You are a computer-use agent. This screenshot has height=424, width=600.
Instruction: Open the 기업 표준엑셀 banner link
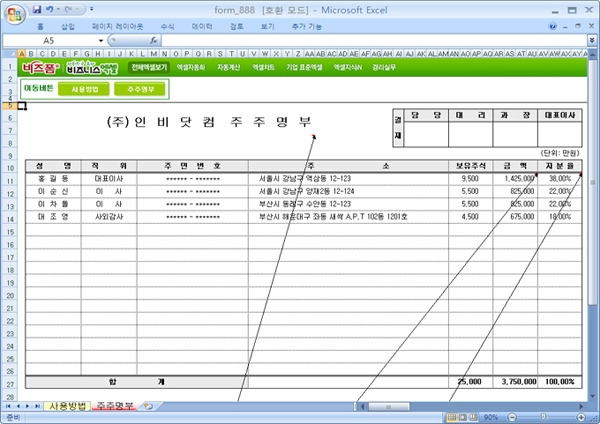(304, 67)
